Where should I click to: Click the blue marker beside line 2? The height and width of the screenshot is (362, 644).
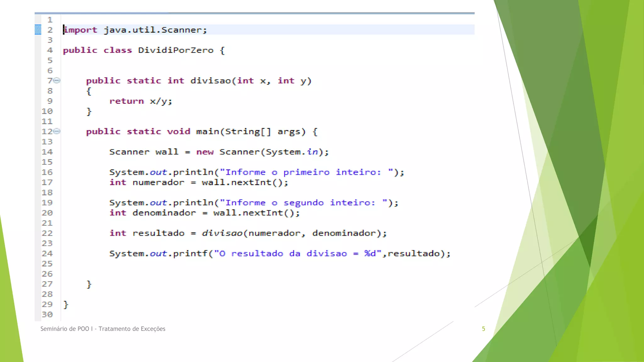pyautogui.click(x=38, y=30)
